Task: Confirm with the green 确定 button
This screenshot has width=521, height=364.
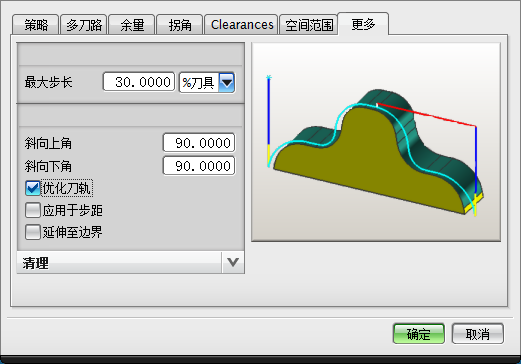Action: coord(419,334)
